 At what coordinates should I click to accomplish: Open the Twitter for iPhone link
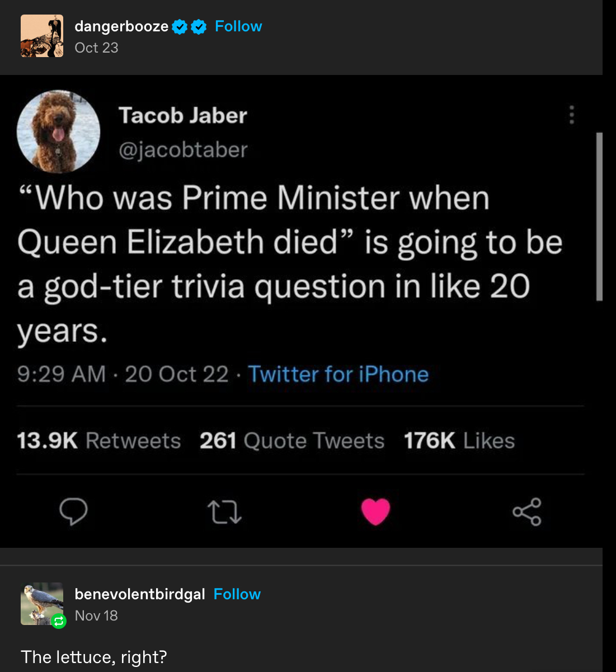point(338,374)
